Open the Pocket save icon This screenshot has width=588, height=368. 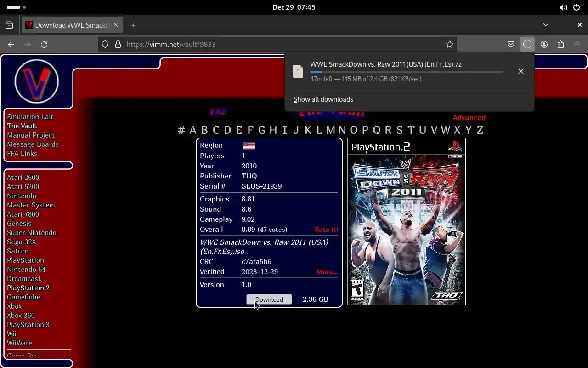pos(511,44)
